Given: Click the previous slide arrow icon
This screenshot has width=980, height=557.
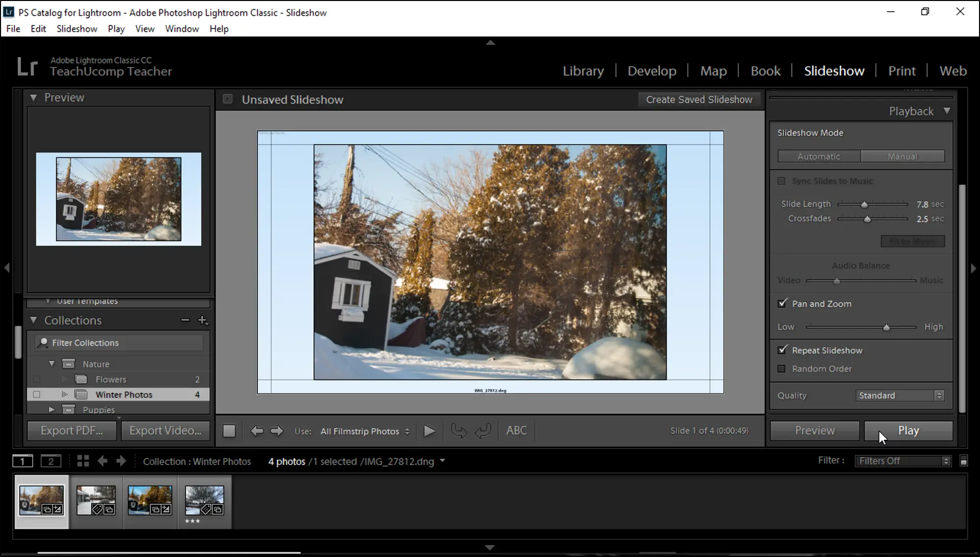Looking at the screenshot, I should pos(256,431).
